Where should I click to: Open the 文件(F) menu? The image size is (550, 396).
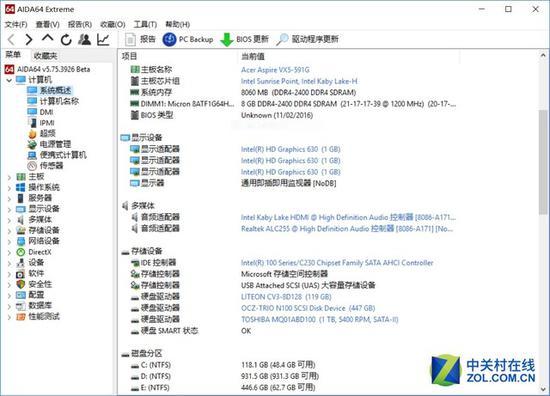pos(16,24)
